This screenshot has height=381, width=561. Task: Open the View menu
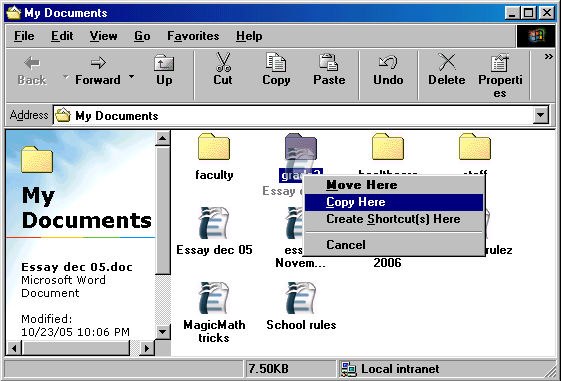coord(103,36)
